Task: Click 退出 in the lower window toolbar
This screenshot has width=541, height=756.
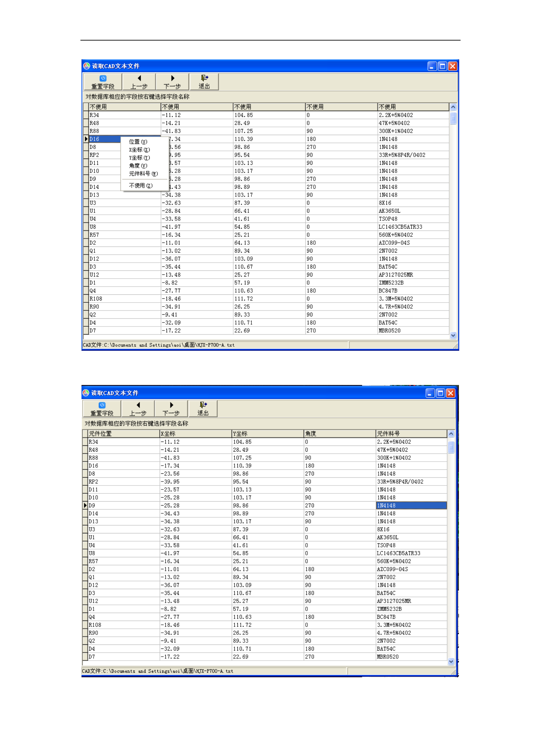Action: pos(203,409)
